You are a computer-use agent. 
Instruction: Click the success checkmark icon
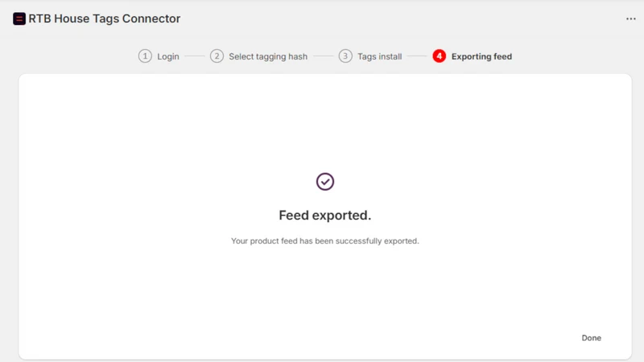point(325,182)
